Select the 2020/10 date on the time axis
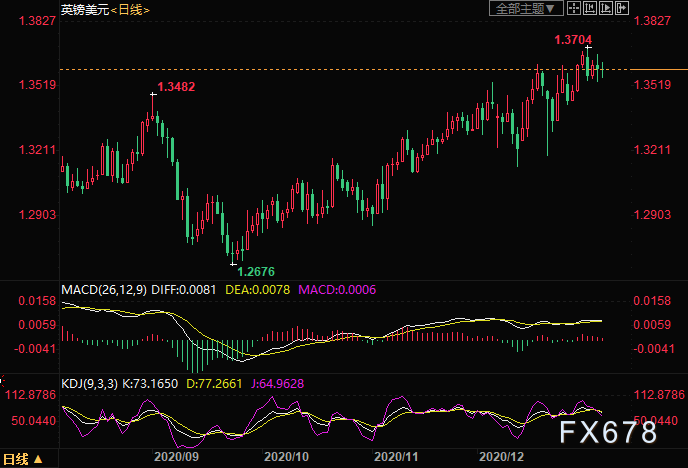 (283, 455)
